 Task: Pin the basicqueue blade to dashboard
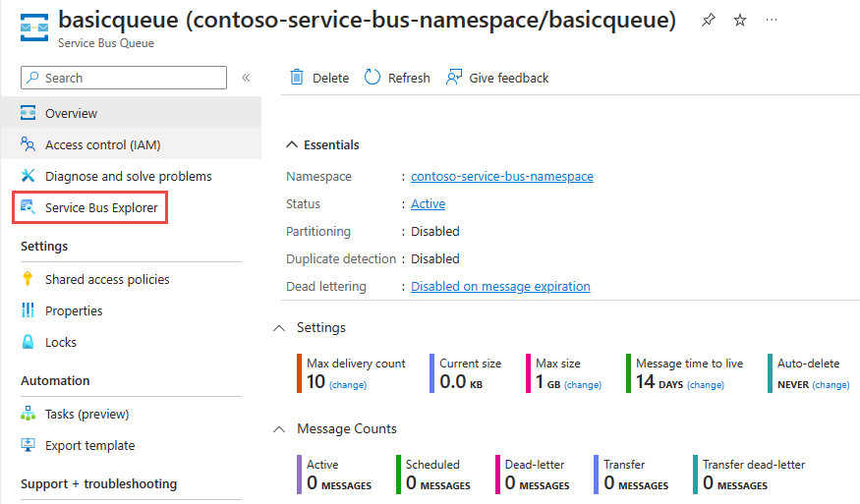click(x=709, y=21)
